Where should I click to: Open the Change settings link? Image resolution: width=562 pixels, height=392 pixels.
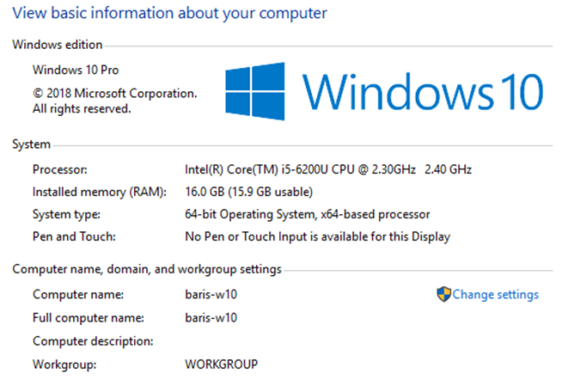point(495,295)
